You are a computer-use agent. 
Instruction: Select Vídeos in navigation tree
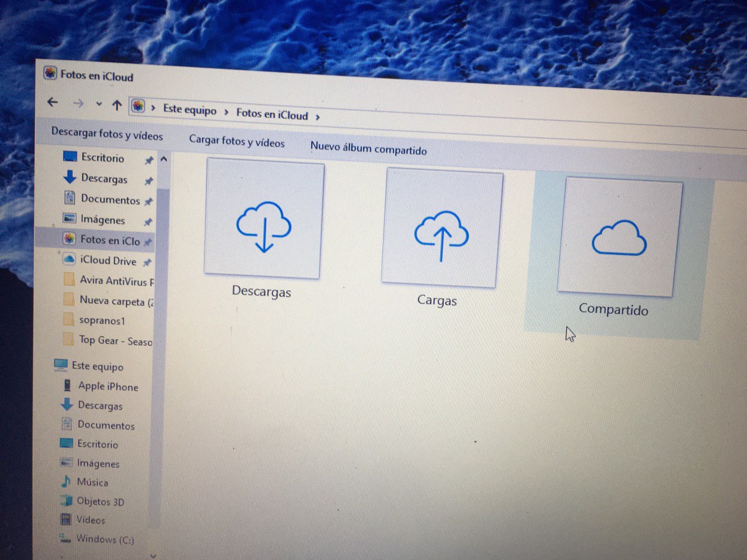[x=91, y=520]
